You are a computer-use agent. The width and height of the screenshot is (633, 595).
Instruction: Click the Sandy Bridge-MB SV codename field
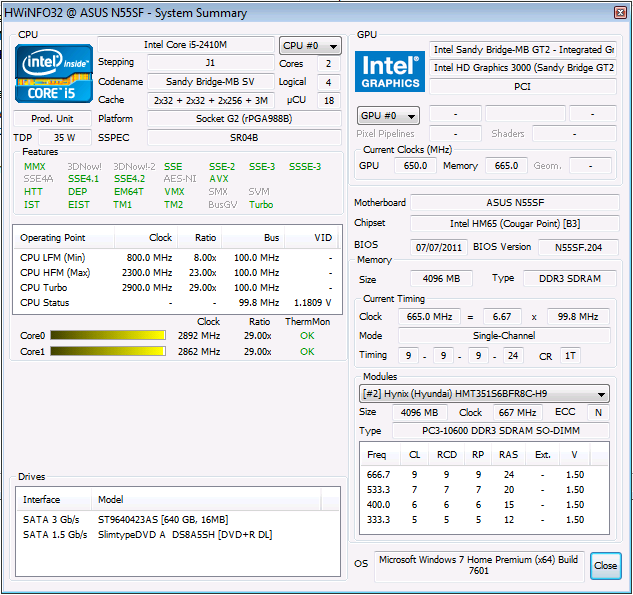(210, 82)
